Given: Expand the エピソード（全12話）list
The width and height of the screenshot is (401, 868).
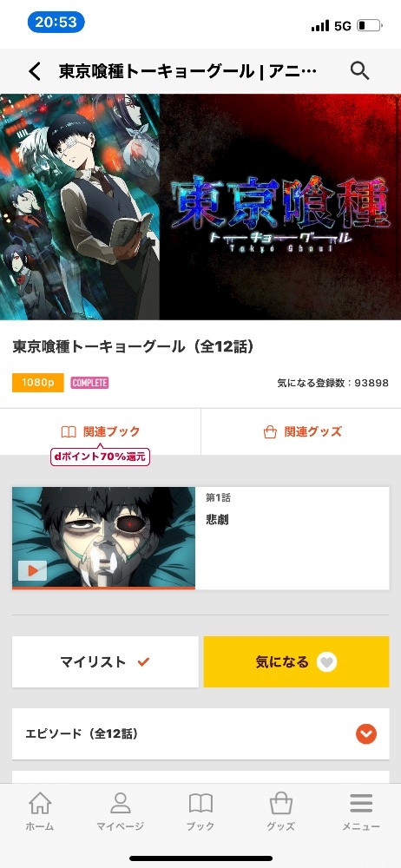Looking at the screenshot, I should [200, 734].
